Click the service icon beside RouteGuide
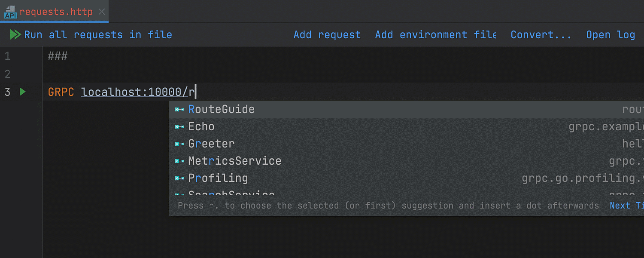The height and width of the screenshot is (258, 644). pyautogui.click(x=179, y=110)
